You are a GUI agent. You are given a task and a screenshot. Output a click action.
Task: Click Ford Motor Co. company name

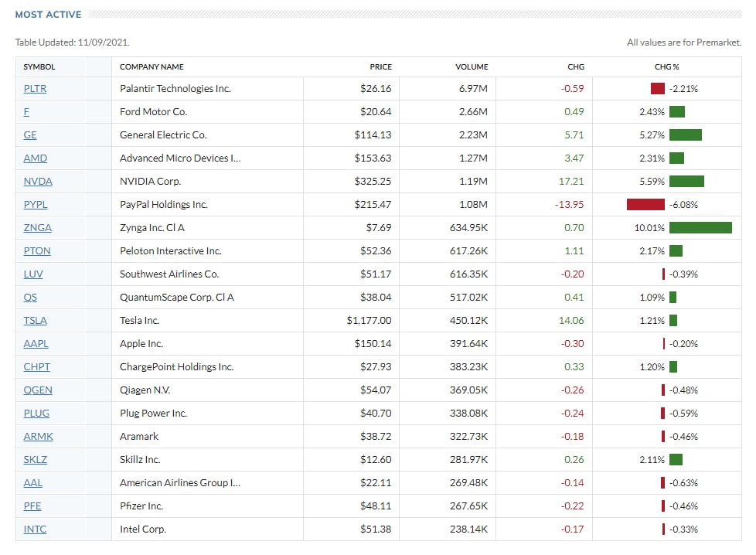(x=153, y=112)
